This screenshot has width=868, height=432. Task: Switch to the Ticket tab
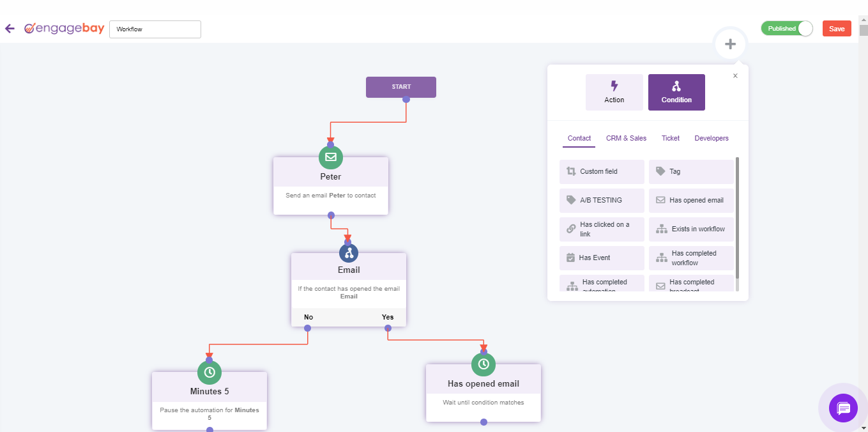pos(671,138)
